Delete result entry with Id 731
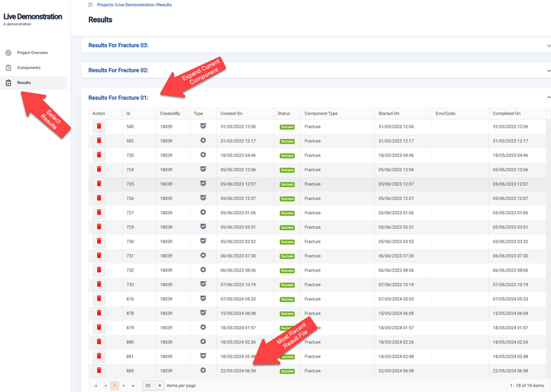Viewport: 551px width, 392px height. point(99,256)
